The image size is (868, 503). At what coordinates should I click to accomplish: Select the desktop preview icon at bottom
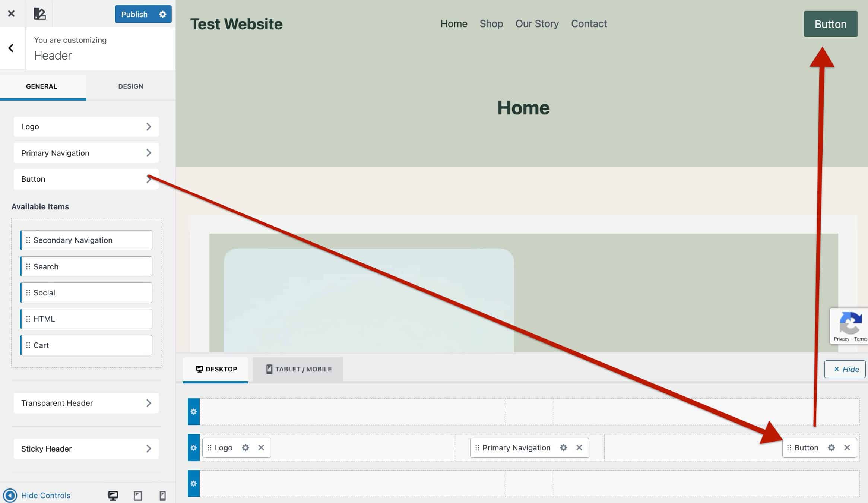pos(113,495)
